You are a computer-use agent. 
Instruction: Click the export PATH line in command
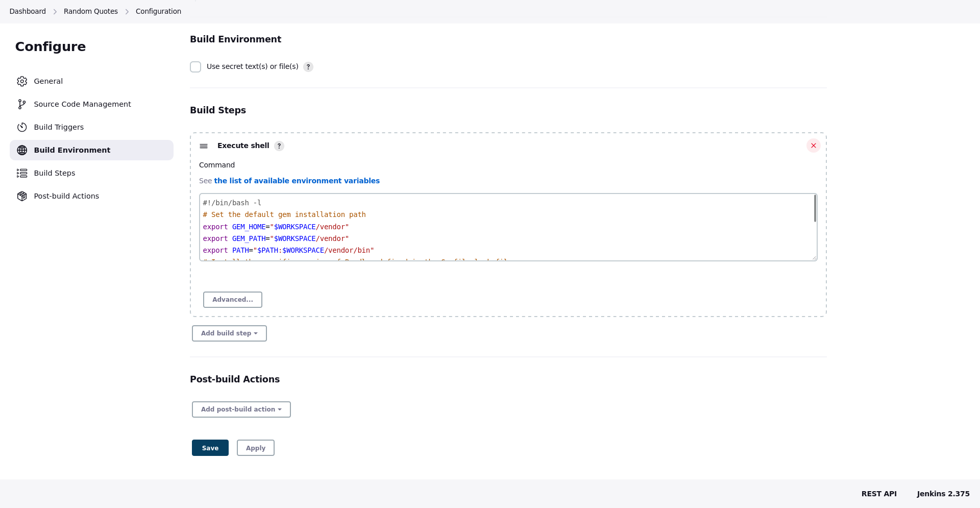288,250
